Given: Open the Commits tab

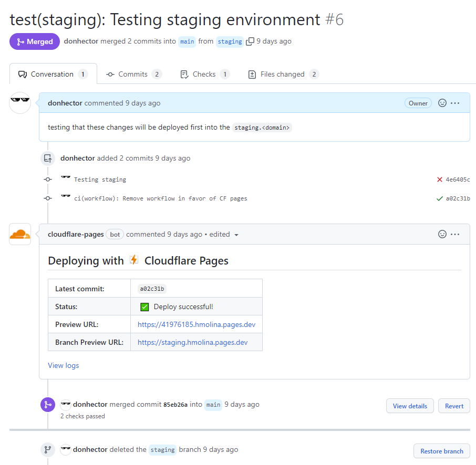Looking at the screenshot, I should [x=133, y=74].
